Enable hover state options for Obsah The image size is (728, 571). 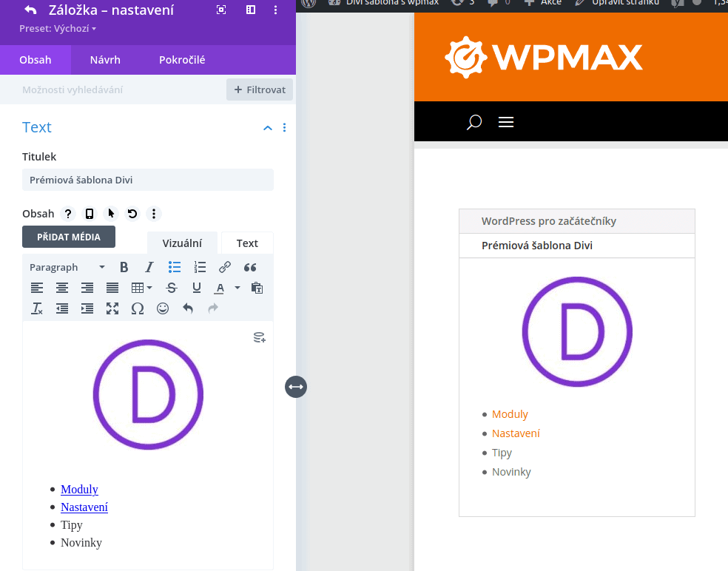coord(111,214)
